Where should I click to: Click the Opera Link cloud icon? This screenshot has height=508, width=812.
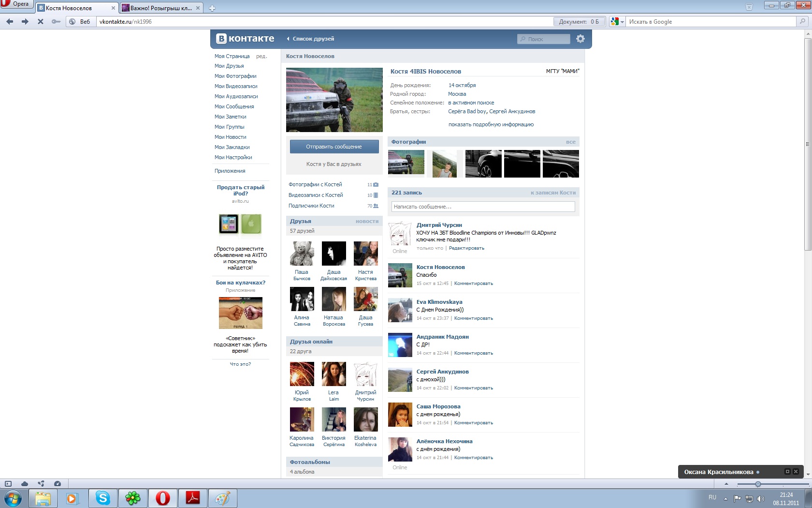pyautogui.click(x=25, y=484)
